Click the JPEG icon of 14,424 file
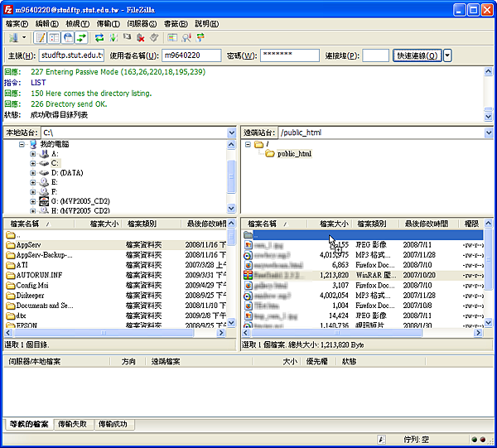The height and width of the screenshot is (448, 497). pyautogui.click(x=248, y=316)
